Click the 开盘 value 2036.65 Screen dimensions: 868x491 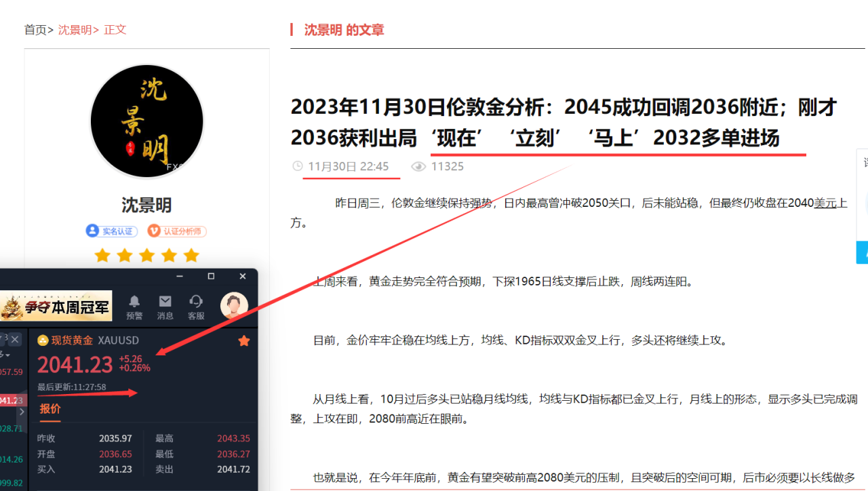click(x=115, y=454)
